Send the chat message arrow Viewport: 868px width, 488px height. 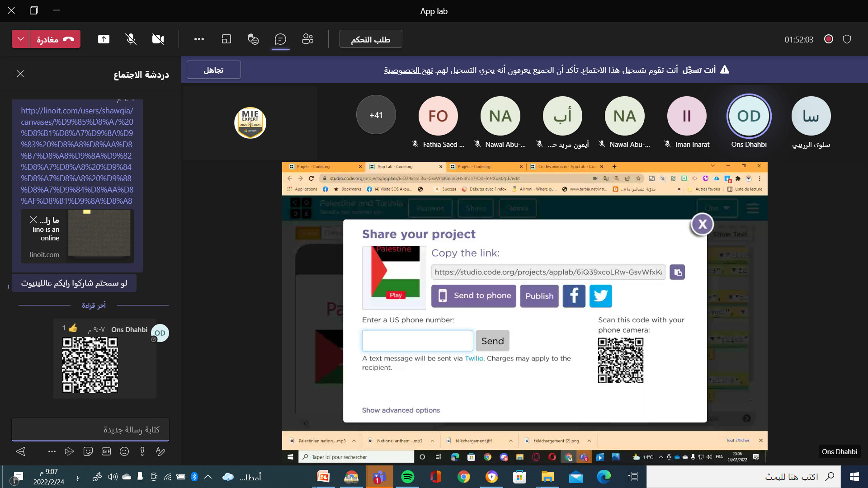tap(20, 451)
